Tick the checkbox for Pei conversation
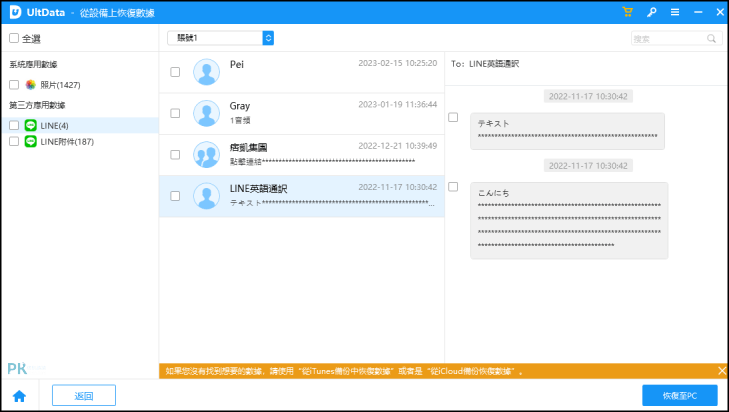This screenshot has width=729, height=412. tap(175, 72)
